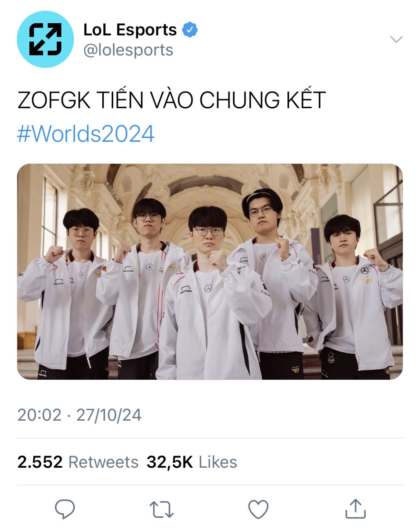Click the 20:02 timestamp

tap(39, 415)
